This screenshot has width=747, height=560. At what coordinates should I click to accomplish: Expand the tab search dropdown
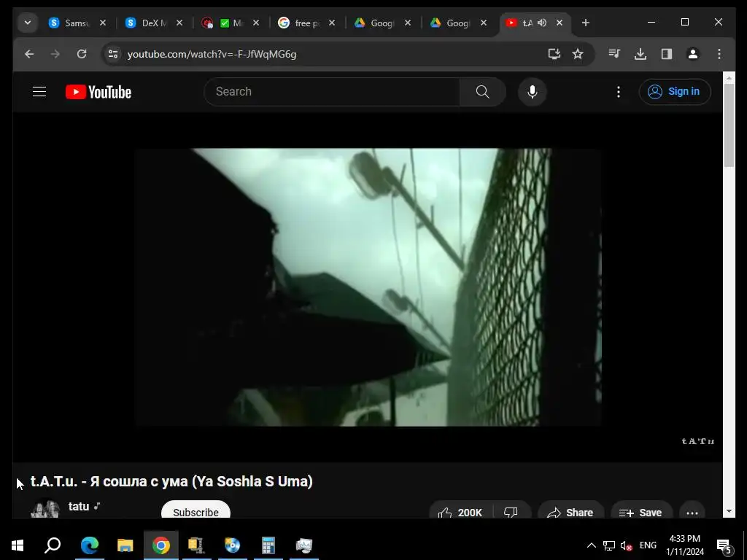click(28, 23)
